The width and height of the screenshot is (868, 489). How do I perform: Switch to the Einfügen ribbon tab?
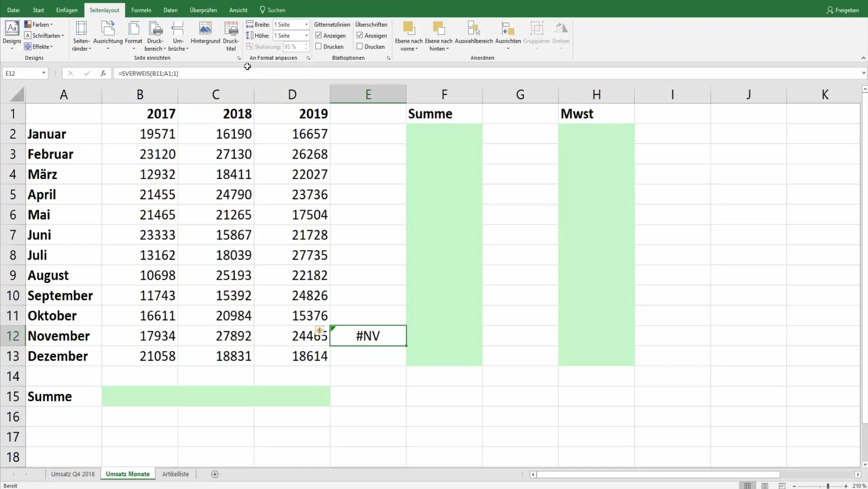pyautogui.click(x=67, y=10)
